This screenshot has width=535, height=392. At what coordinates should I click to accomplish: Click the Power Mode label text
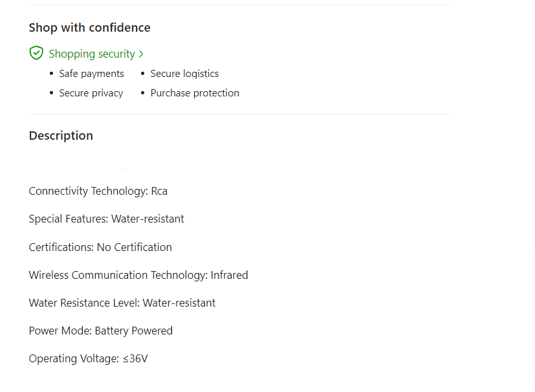60,331
